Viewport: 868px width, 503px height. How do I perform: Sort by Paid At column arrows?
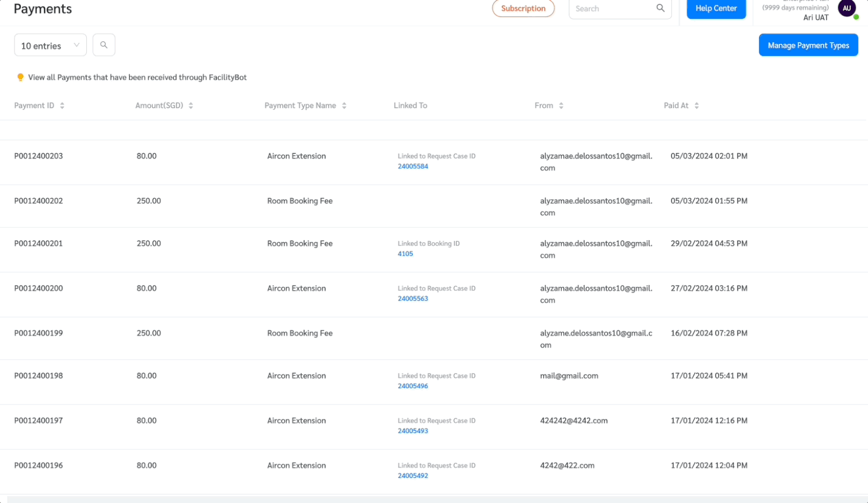point(696,105)
